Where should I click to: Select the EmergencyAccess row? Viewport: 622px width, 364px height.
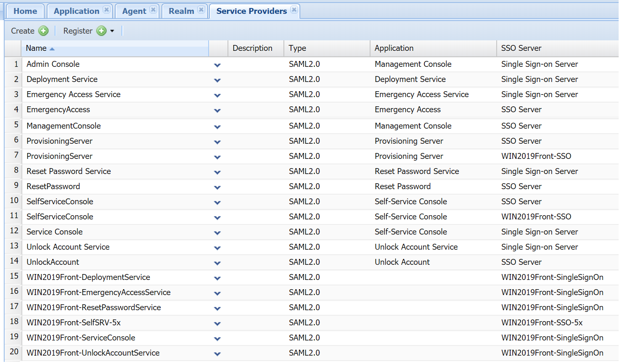pyautogui.click(x=58, y=110)
